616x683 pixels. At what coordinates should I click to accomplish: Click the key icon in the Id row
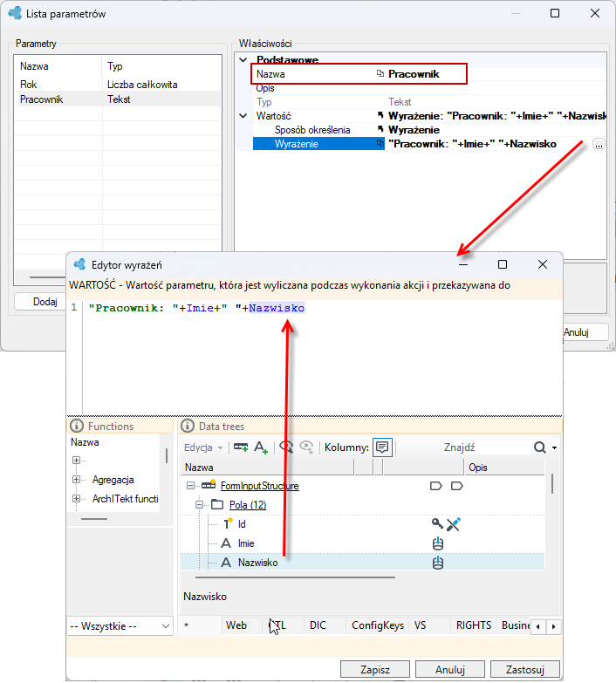click(x=437, y=523)
